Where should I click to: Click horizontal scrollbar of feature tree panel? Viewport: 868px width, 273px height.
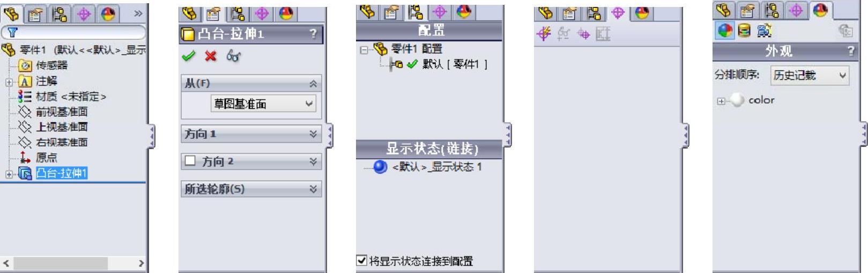73,263
